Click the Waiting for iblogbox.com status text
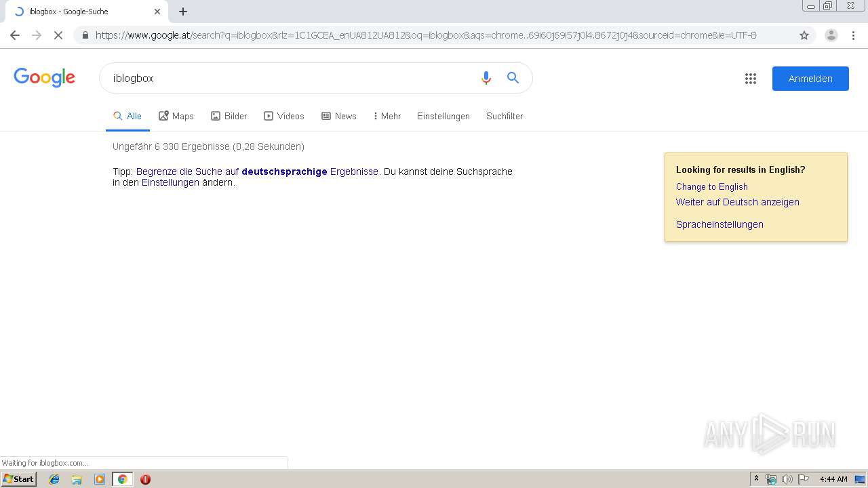 click(45, 463)
